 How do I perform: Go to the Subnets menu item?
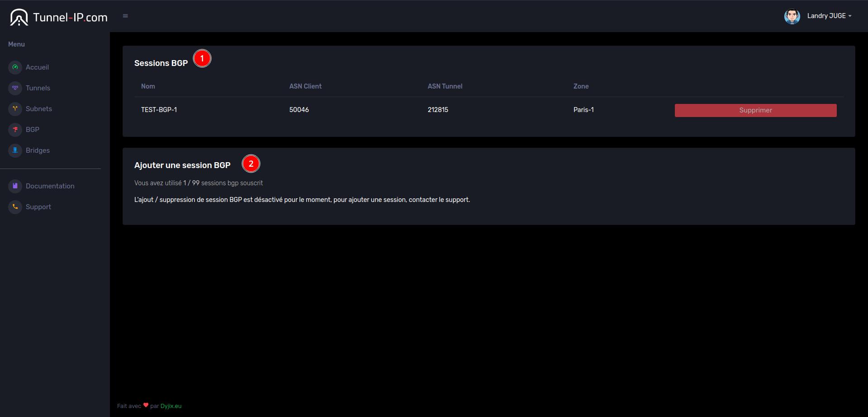coord(39,109)
